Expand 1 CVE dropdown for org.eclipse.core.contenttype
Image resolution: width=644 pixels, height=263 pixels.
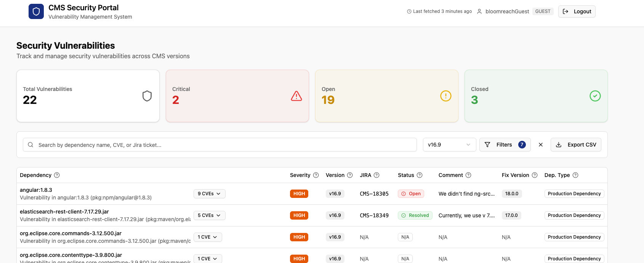(208, 259)
